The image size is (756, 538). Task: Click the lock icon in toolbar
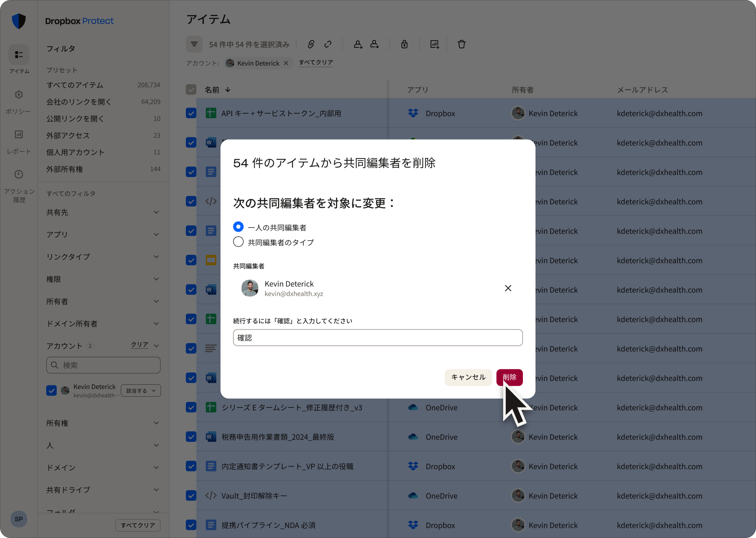(404, 44)
